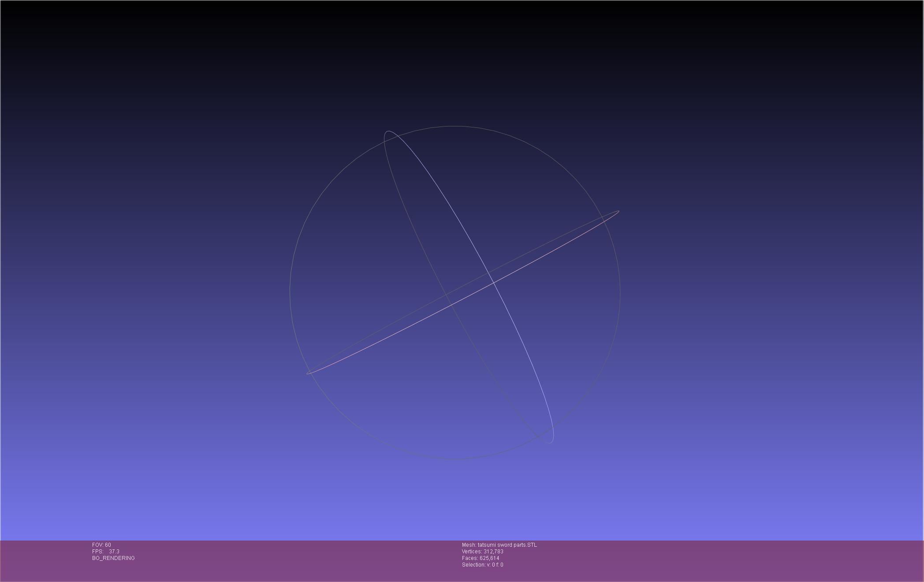
Task: Click the top tip of the blue ring
Action: pyautogui.click(x=387, y=131)
